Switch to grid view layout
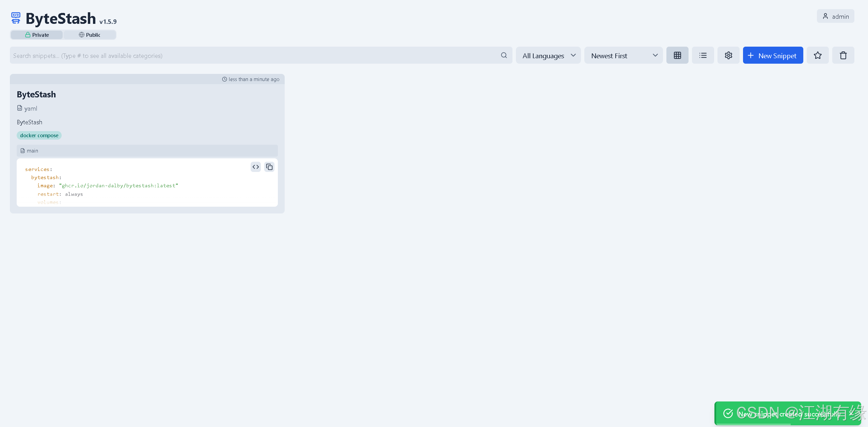Image resolution: width=868 pixels, height=427 pixels. pyautogui.click(x=677, y=55)
